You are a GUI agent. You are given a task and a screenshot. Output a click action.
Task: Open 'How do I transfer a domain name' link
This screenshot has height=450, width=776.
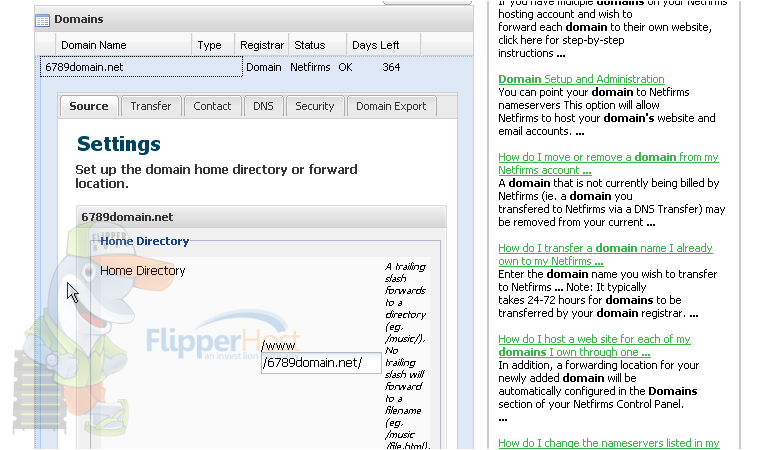pyautogui.click(x=605, y=254)
